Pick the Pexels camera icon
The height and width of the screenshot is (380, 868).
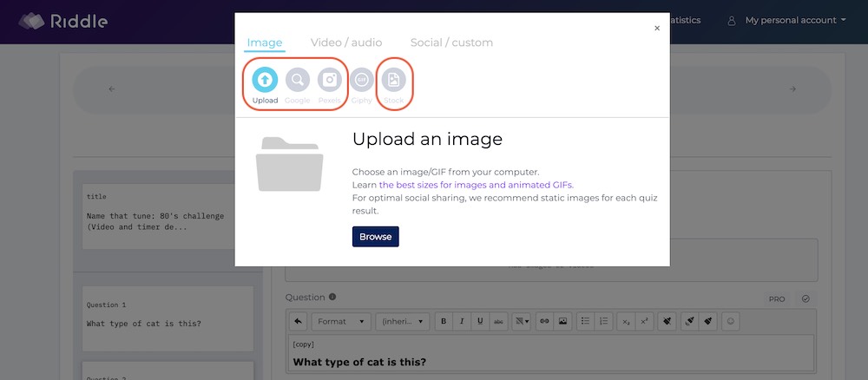point(329,80)
